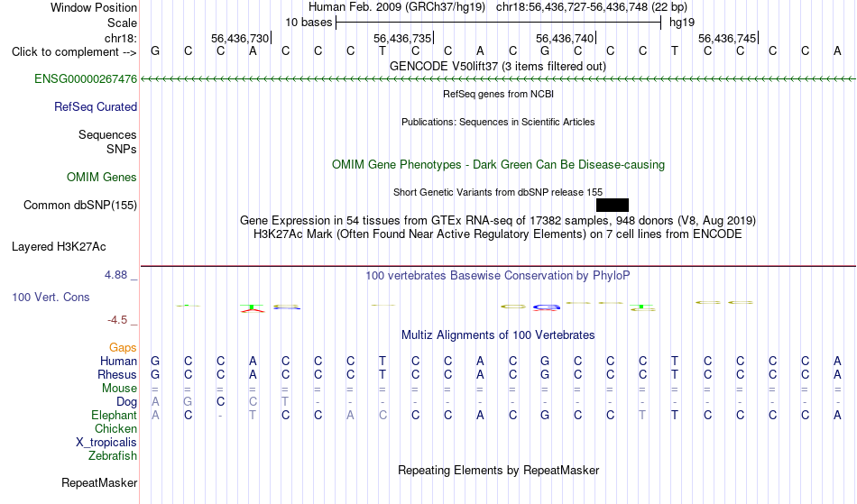Click the black dbSNP variant block
857x504 pixels.
pos(613,206)
